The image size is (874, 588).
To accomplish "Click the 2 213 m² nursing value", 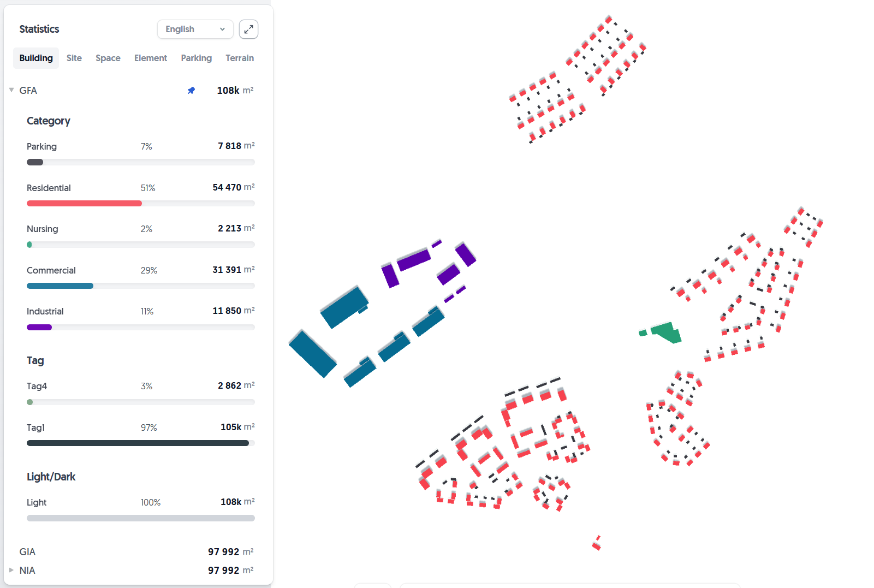I will click(x=236, y=228).
